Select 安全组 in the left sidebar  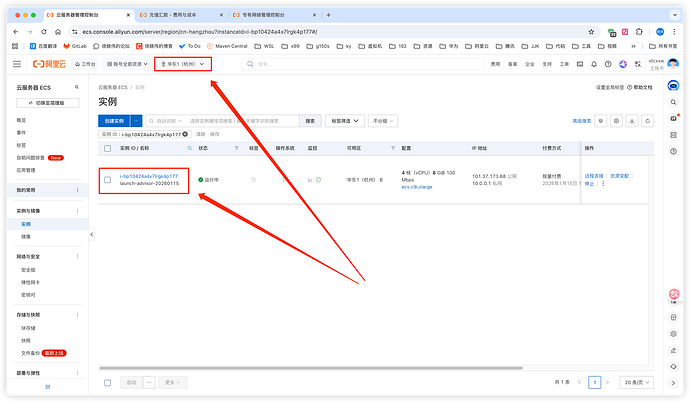point(28,269)
